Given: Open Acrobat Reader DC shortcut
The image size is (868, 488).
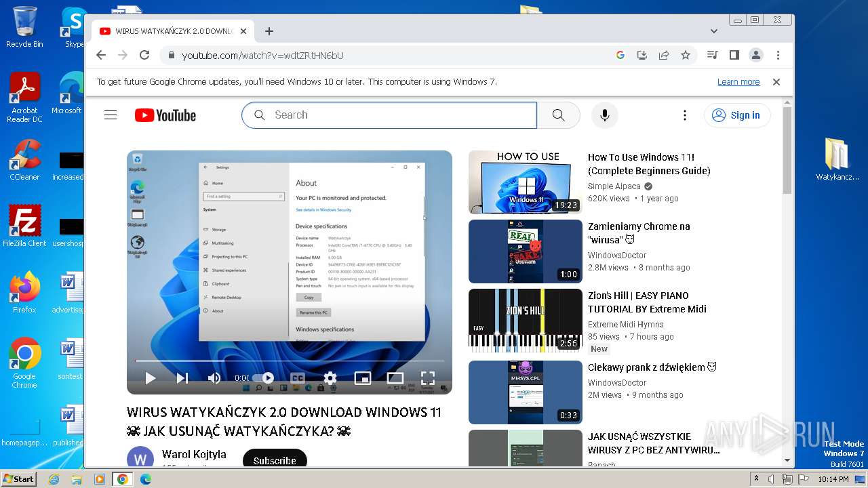Looking at the screenshot, I should [24, 98].
